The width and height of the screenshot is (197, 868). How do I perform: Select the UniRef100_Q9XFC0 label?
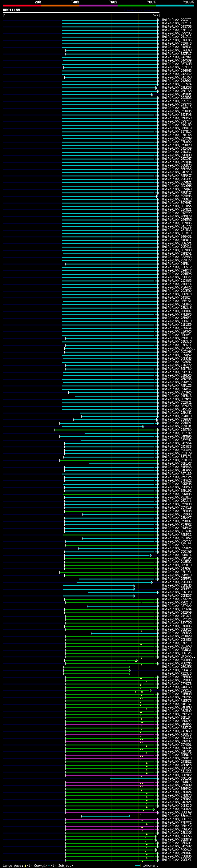177,460
